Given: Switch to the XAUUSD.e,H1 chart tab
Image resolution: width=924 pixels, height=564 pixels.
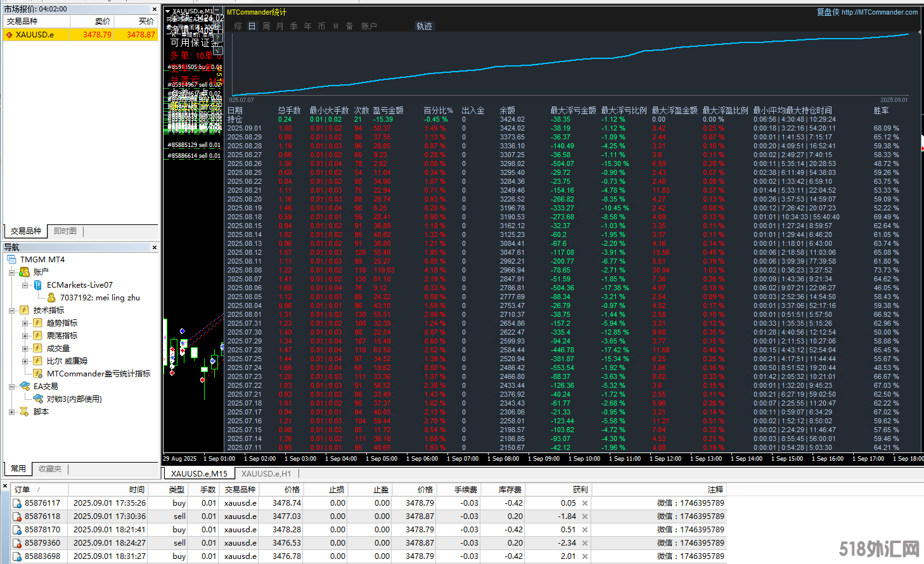Looking at the screenshot, I should (x=266, y=473).
